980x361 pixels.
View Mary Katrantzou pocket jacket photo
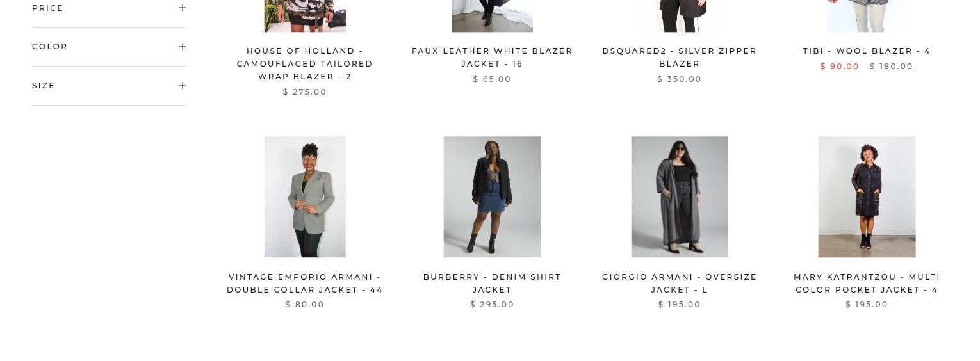[x=867, y=197]
